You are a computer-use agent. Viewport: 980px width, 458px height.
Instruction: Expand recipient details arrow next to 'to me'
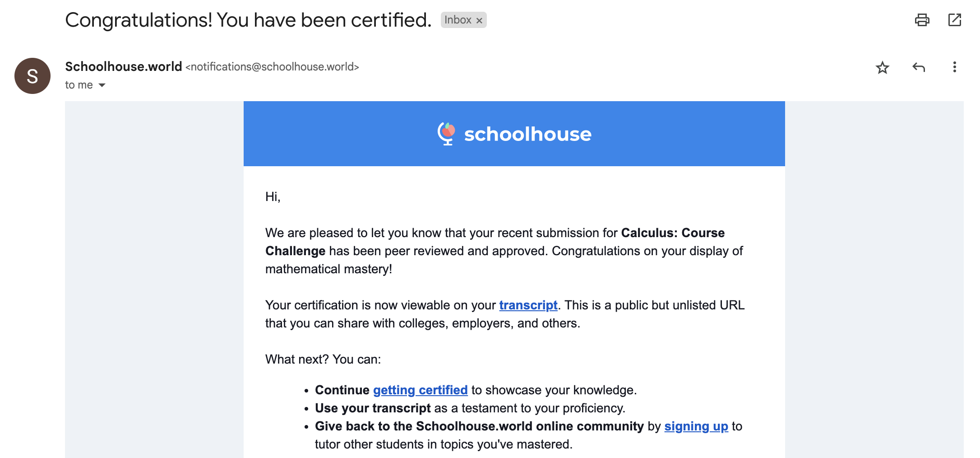(102, 85)
